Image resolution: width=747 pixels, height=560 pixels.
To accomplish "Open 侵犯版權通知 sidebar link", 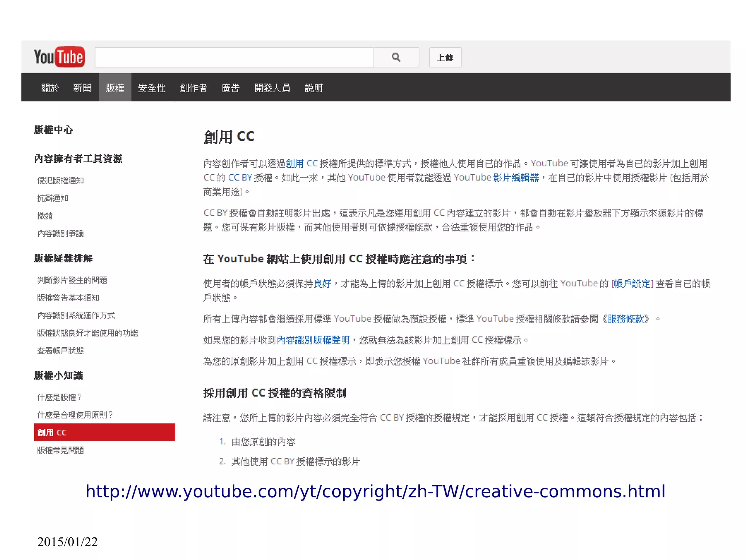I will click(61, 180).
